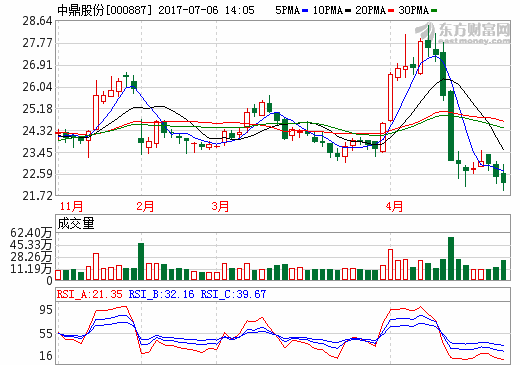520x365 pixels.
Task: Click the 30PMA legend label
Action: 413,10
